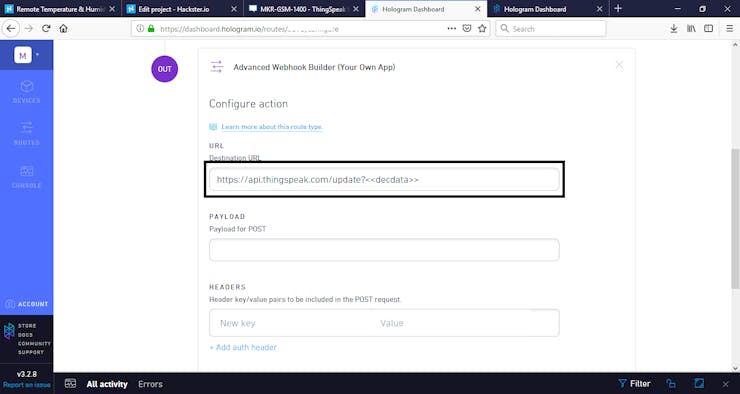Open page actions three-dot menu

coord(452,29)
